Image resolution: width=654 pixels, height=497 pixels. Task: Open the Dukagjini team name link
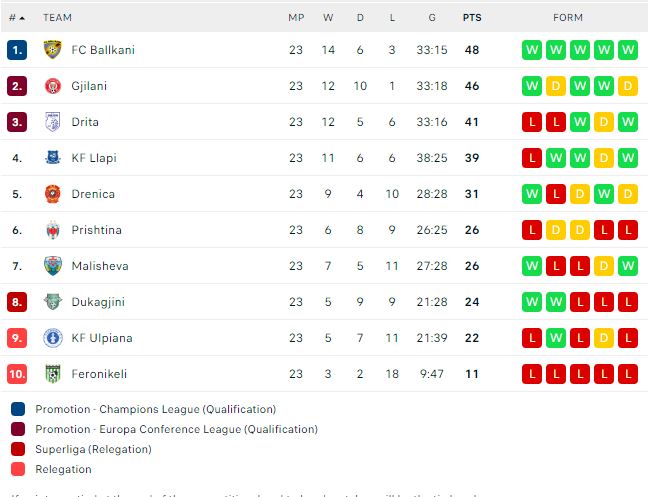[x=98, y=302]
